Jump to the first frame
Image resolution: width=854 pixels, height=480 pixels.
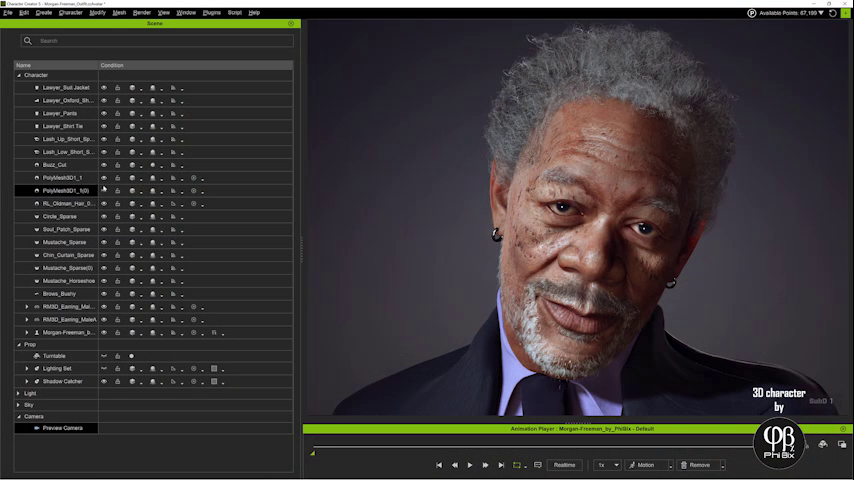coord(439,465)
